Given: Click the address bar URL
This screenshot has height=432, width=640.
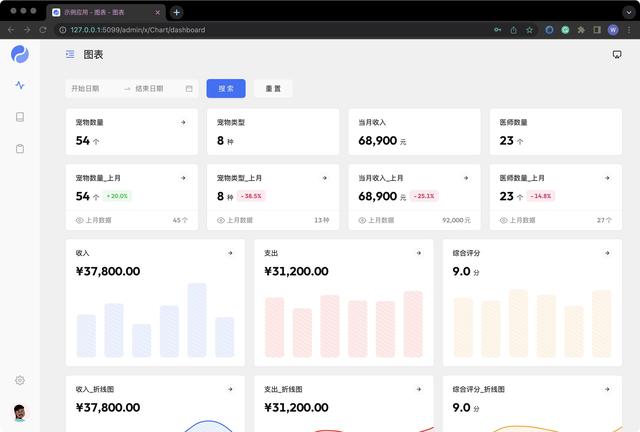Looking at the screenshot, I should coord(138,30).
